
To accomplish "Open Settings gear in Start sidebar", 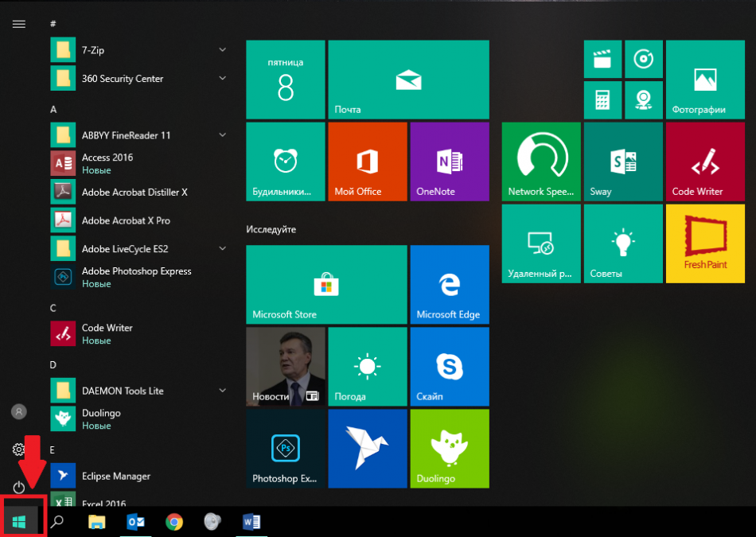I will (19, 449).
